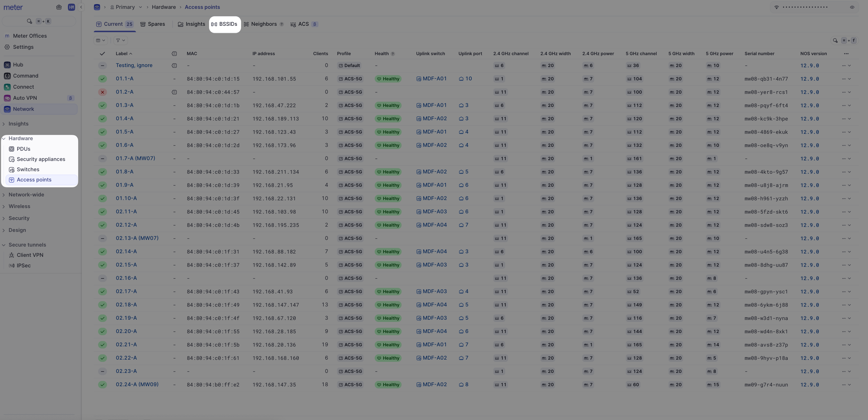Screen dimensions: 868x420
Task: Follow the MDF-A01 uplink switch link
Action: [435, 78]
